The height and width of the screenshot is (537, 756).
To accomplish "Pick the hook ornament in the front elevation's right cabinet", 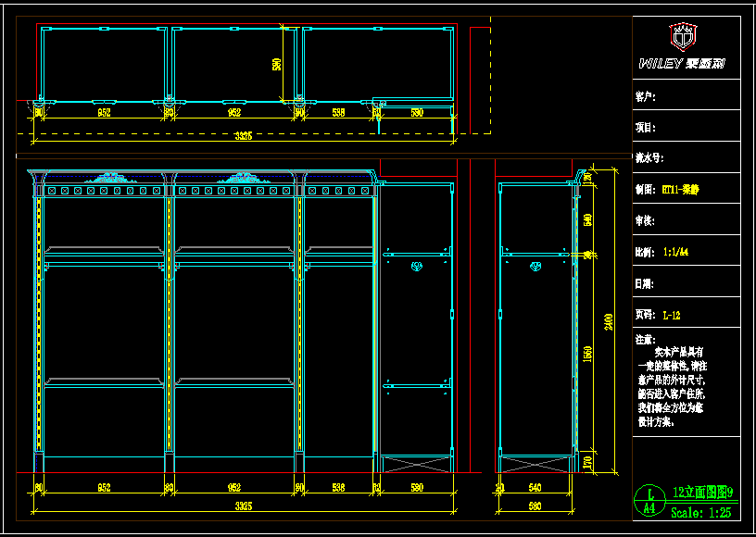I will 417,268.
